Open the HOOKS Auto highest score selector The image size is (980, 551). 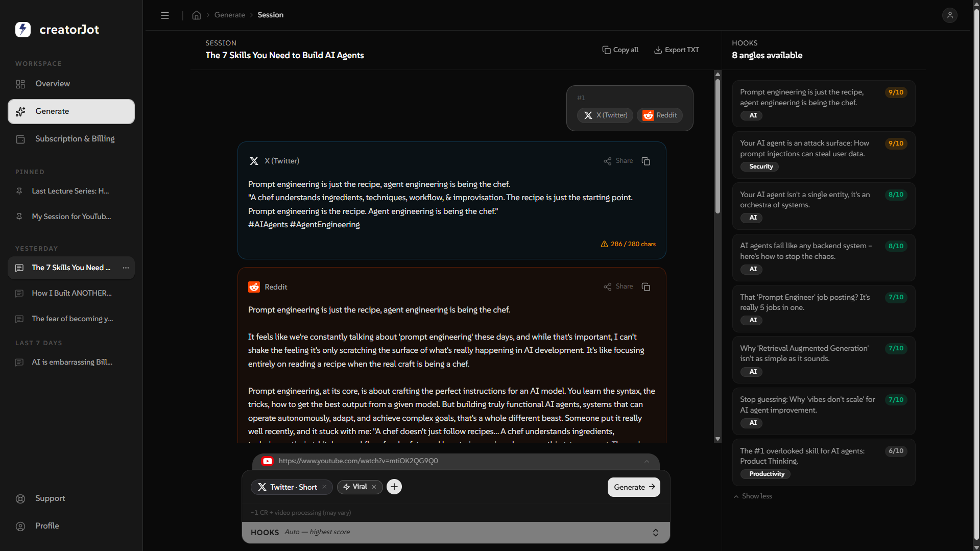tap(456, 532)
